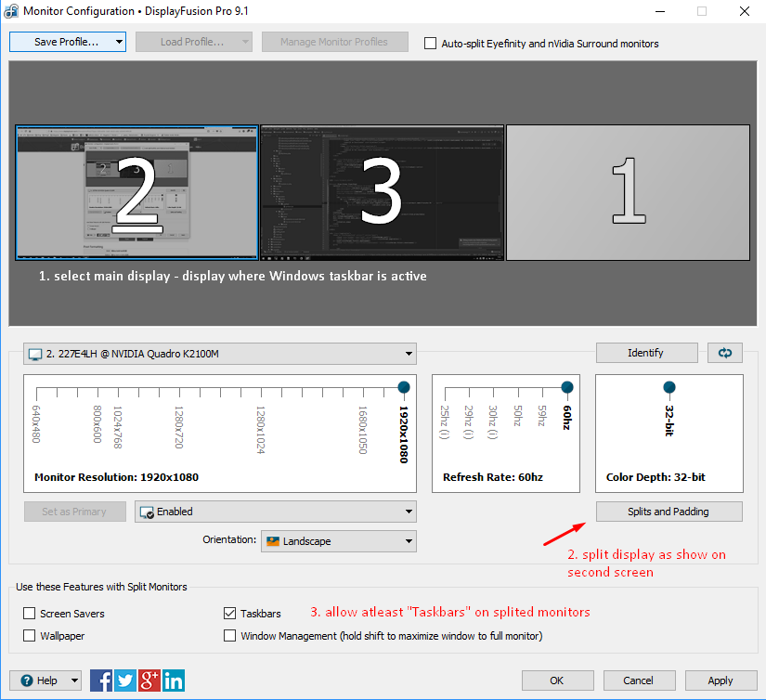Uncheck the Taskbars checkbox
This screenshot has width=766, height=700.
pos(230,614)
